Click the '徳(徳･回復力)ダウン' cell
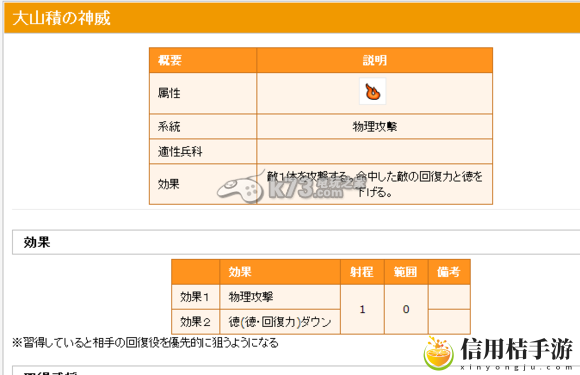The height and width of the screenshot is (375, 580). (x=280, y=322)
